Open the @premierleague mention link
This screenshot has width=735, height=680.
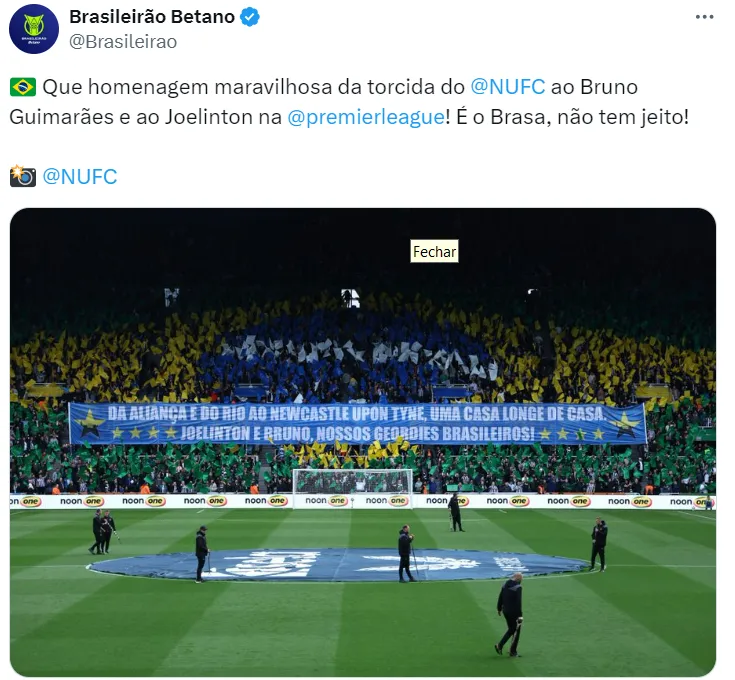point(366,117)
